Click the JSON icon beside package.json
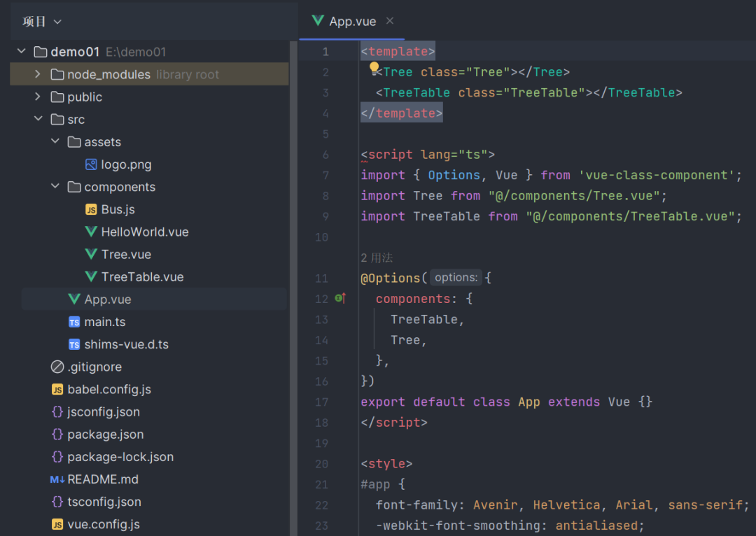The width and height of the screenshot is (756, 536). pyautogui.click(x=57, y=435)
